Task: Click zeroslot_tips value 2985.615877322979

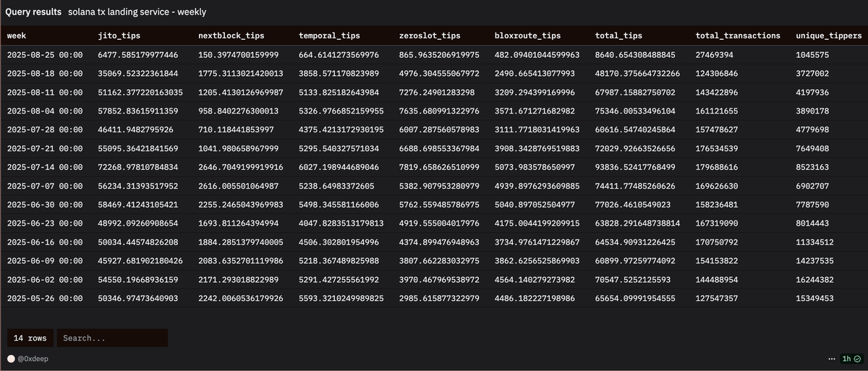Action: (x=439, y=299)
